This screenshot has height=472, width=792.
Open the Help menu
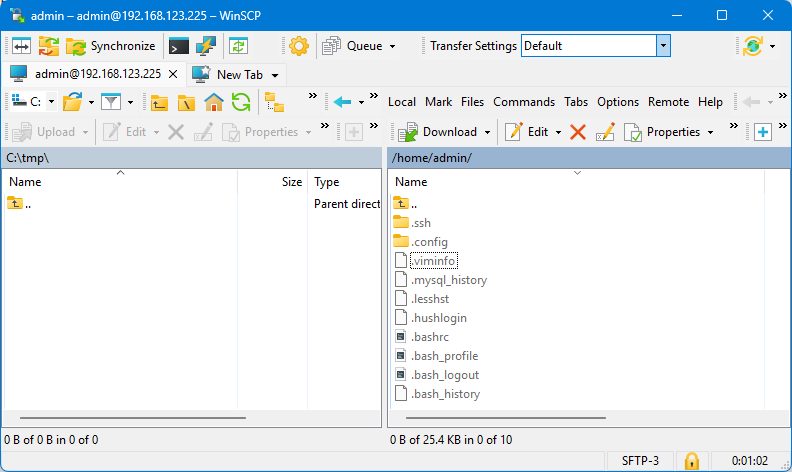click(x=710, y=102)
